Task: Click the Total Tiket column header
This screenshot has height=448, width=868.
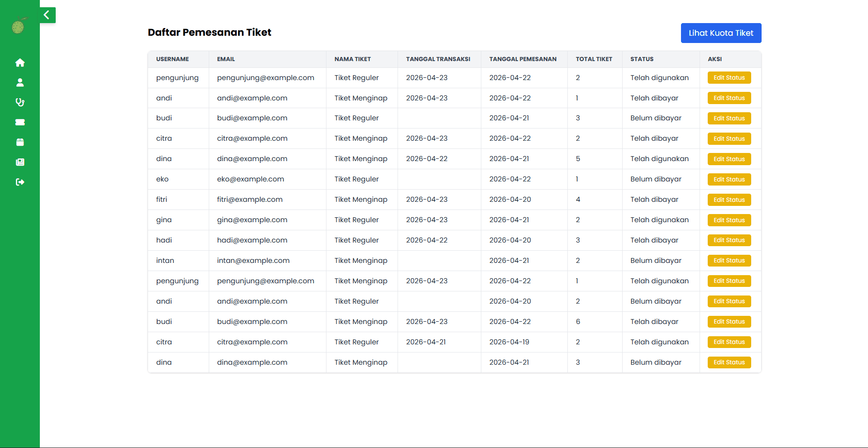Action: 594,59
